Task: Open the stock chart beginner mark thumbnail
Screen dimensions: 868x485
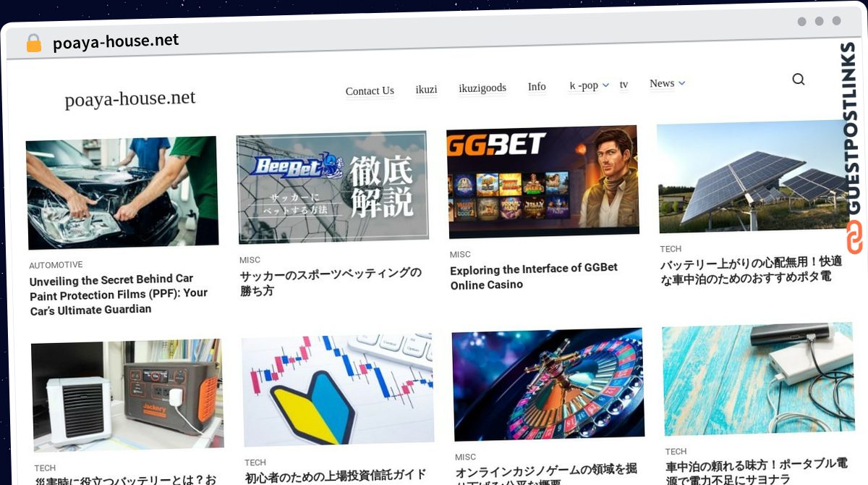Action: 338,390
